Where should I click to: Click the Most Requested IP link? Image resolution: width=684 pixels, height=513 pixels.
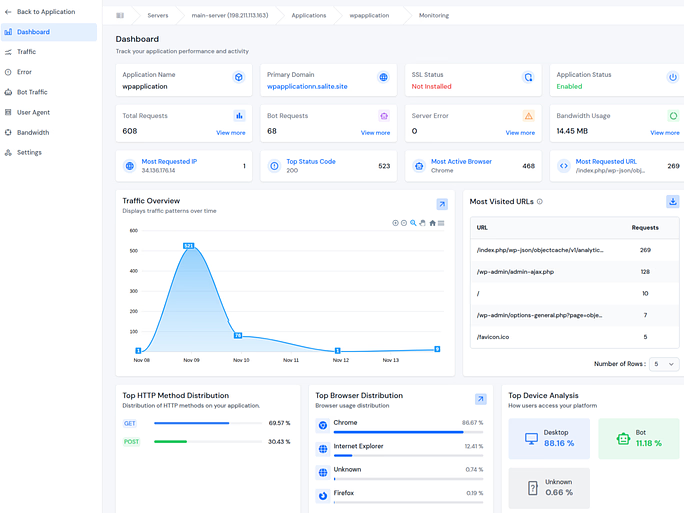(169, 161)
